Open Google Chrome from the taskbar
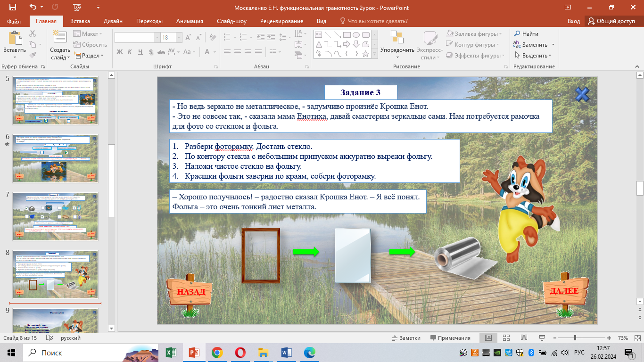The width and height of the screenshot is (644, 362). pyautogui.click(x=217, y=352)
